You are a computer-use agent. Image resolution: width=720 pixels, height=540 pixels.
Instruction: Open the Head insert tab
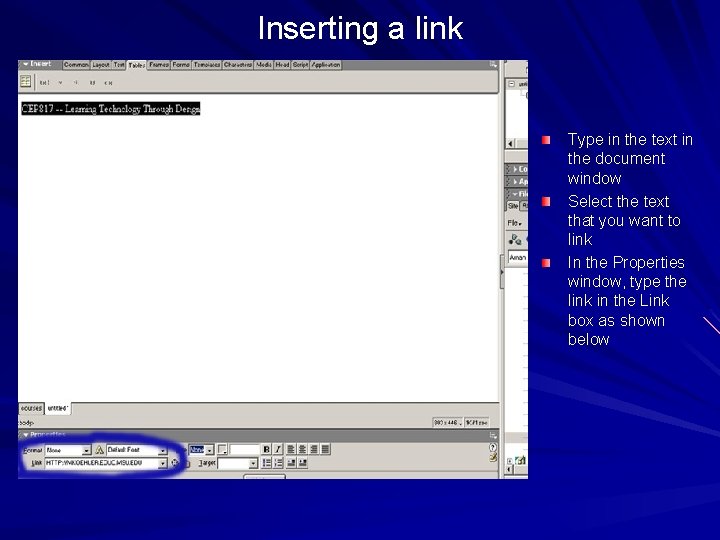point(282,65)
